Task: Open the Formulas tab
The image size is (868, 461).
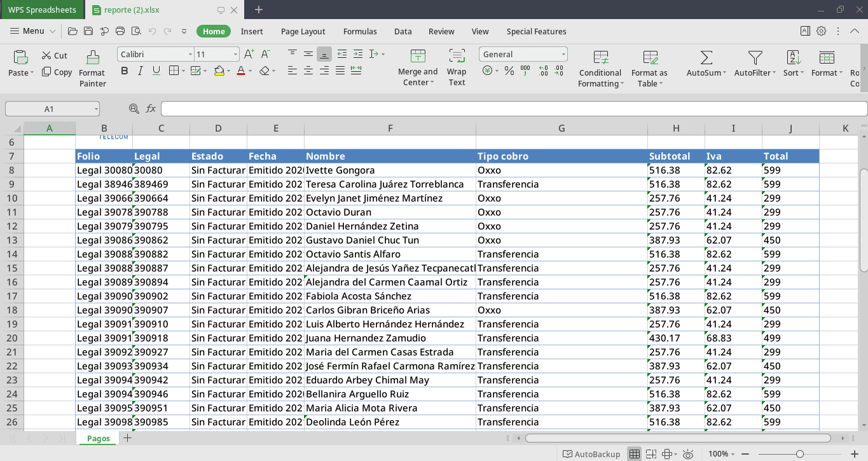Action: 360,31
